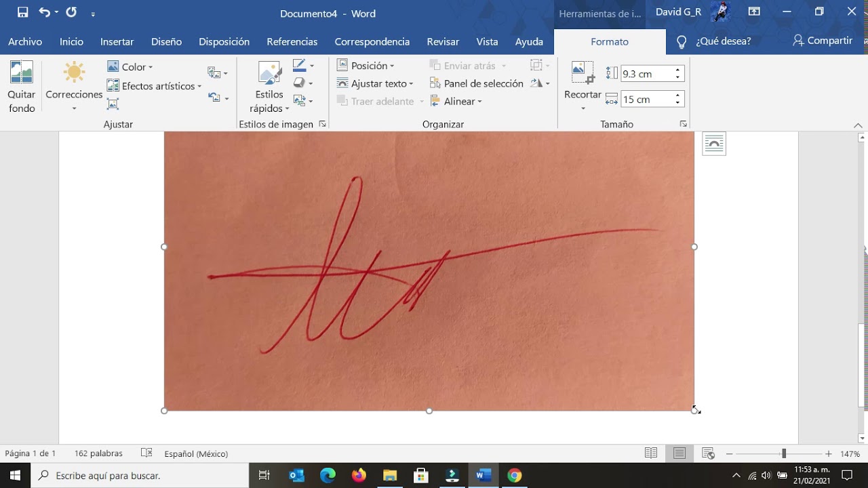Click the signature image

pos(429,271)
